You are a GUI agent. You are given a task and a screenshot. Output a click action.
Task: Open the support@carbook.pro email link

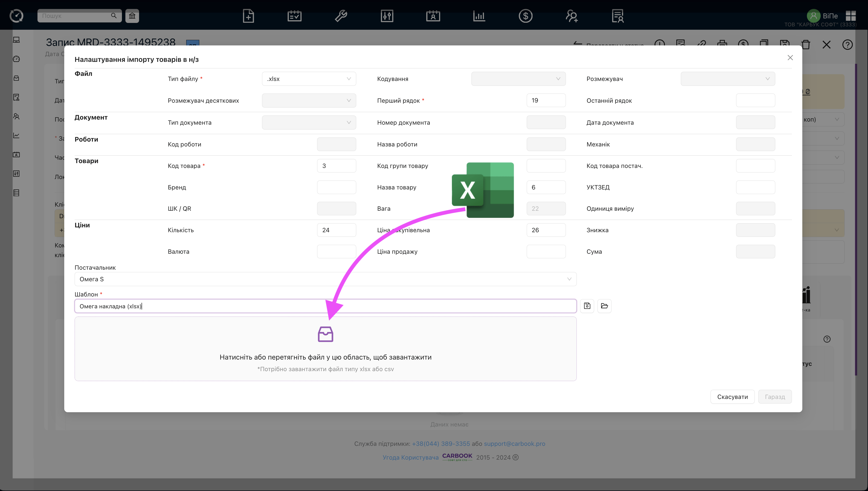point(514,443)
